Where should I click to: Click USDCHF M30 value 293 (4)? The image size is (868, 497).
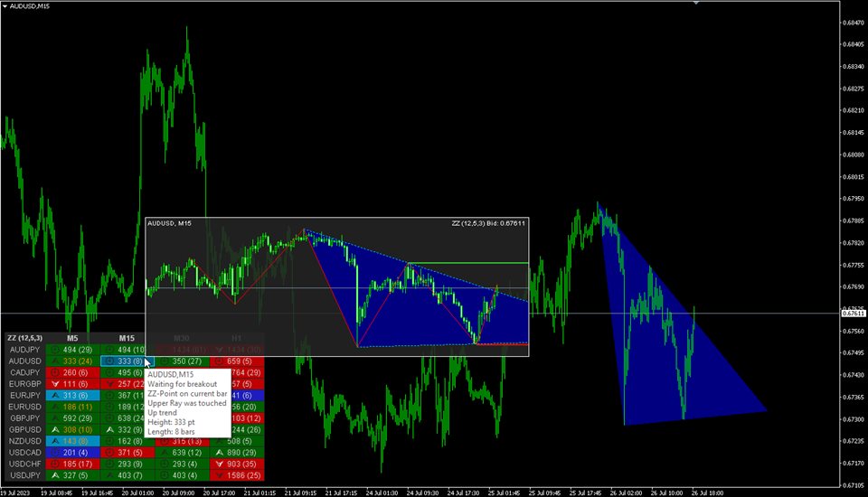coord(184,464)
